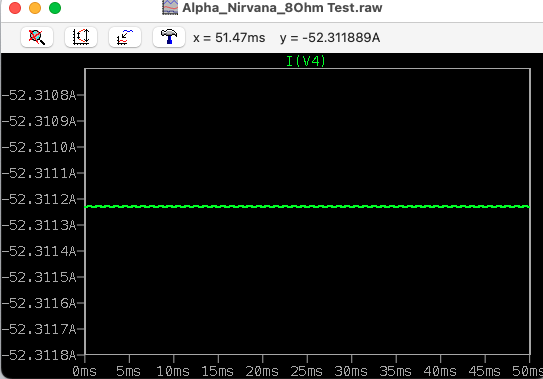Click the 0ms horizontal axis label
Image resolution: width=543 pixels, height=379 pixels.
click(84, 371)
